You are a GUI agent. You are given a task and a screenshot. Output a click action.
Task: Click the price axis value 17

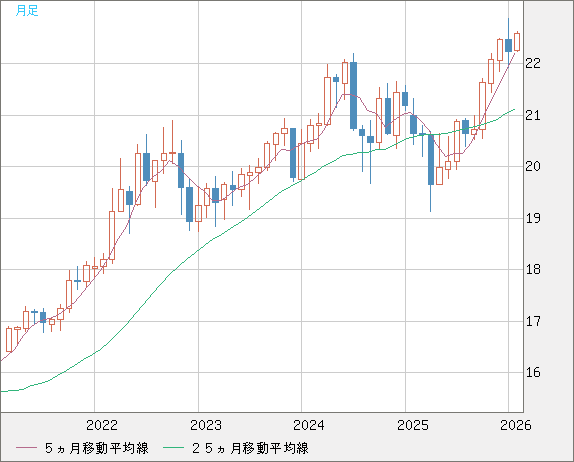[x=533, y=321]
